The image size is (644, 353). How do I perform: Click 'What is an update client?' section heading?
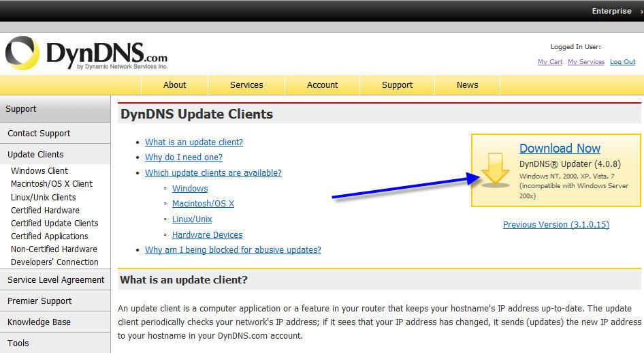(x=184, y=280)
